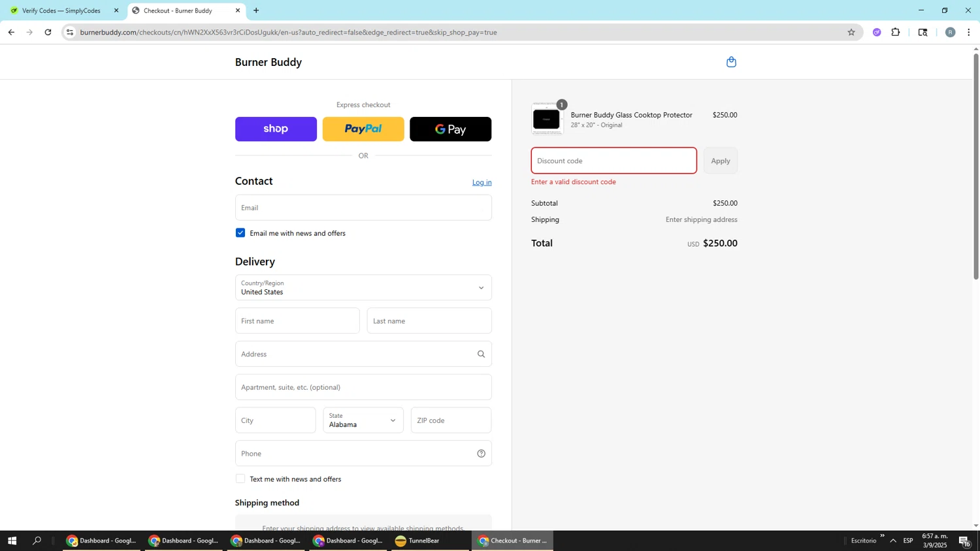Open the Chrome profile avatar
This screenshot has height=551, width=980.
[x=950, y=32]
